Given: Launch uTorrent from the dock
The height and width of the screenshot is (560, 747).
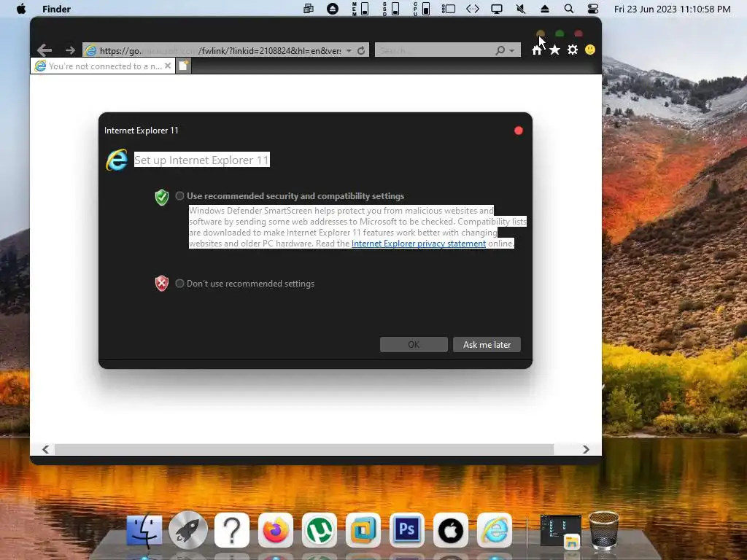Looking at the screenshot, I should 320,530.
